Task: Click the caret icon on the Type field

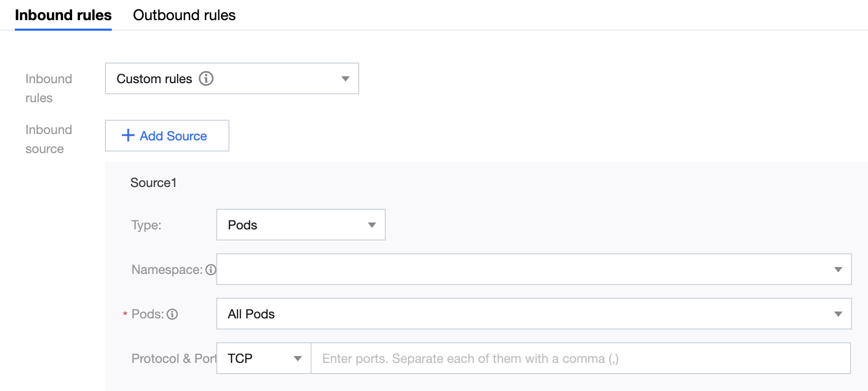Action: 372,225
